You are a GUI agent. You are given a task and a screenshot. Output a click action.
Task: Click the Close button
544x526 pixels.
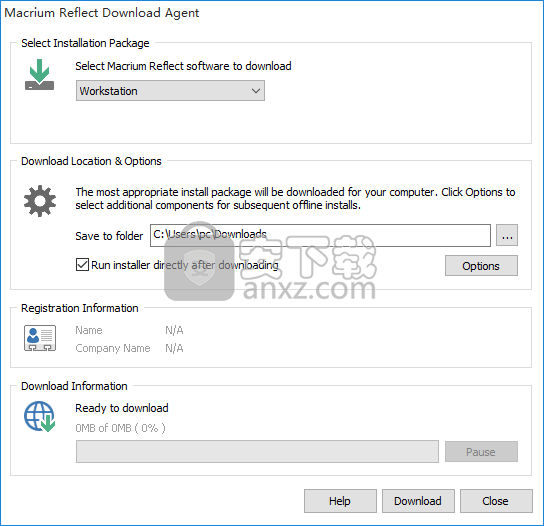click(496, 501)
